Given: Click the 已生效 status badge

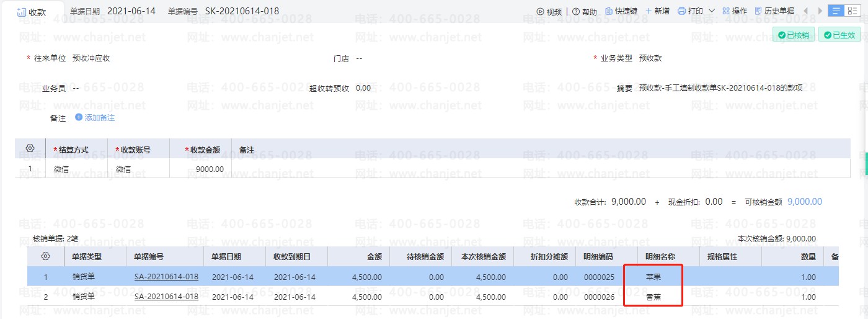Looking at the screenshot, I should pyautogui.click(x=839, y=35).
